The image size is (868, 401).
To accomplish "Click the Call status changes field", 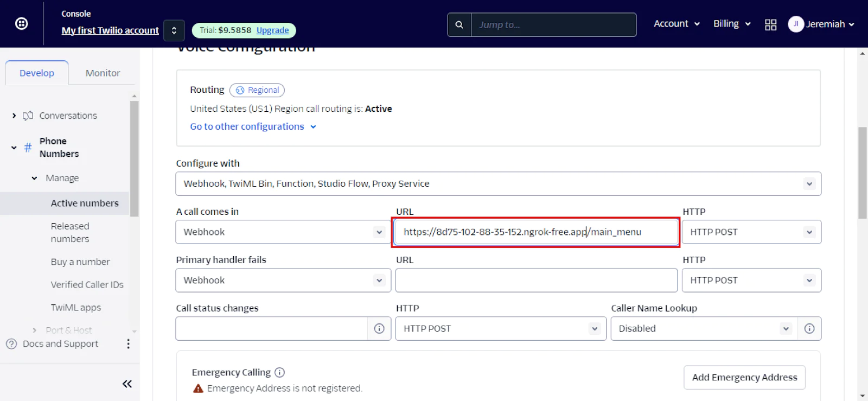I will [272, 328].
